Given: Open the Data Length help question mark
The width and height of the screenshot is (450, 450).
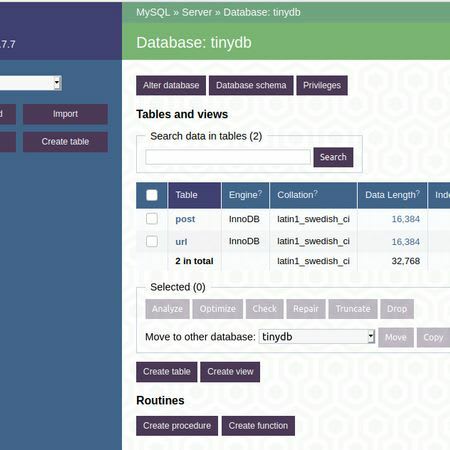Looking at the screenshot, I should click(x=418, y=193).
